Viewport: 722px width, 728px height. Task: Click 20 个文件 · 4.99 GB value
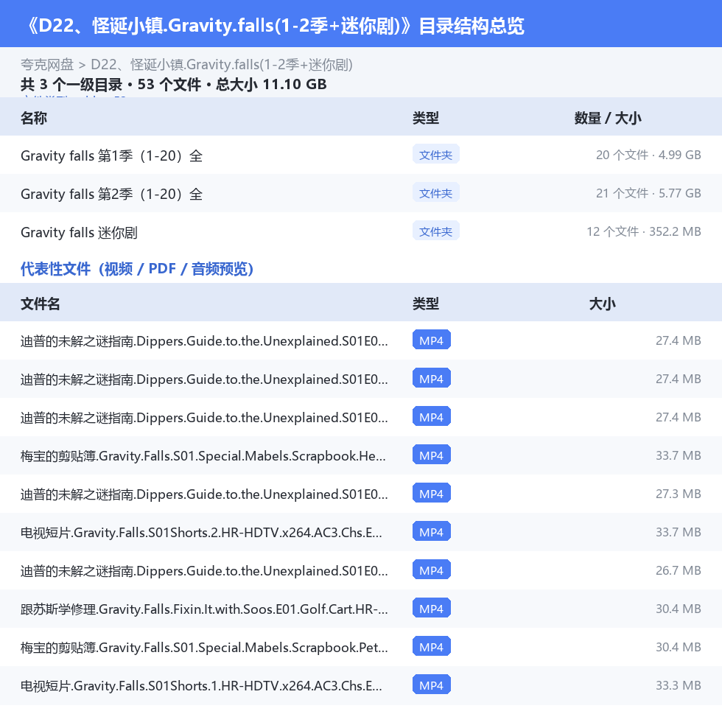[x=648, y=155]
